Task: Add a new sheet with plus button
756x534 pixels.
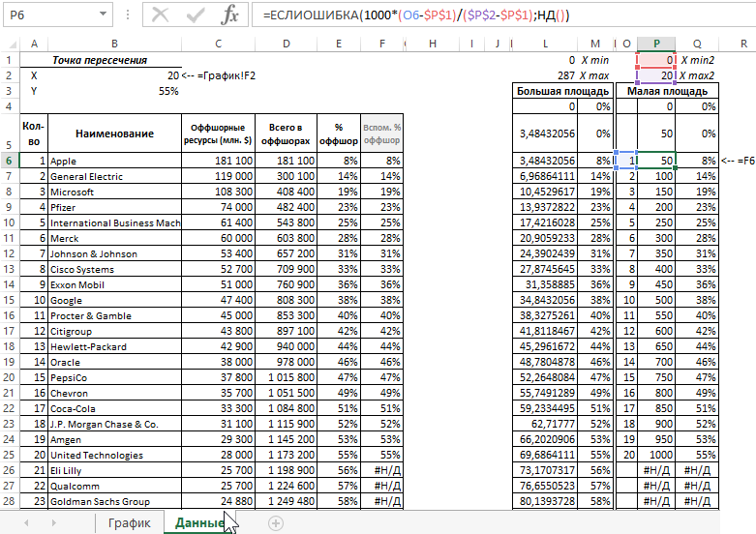Action: (x=276, y=522)
